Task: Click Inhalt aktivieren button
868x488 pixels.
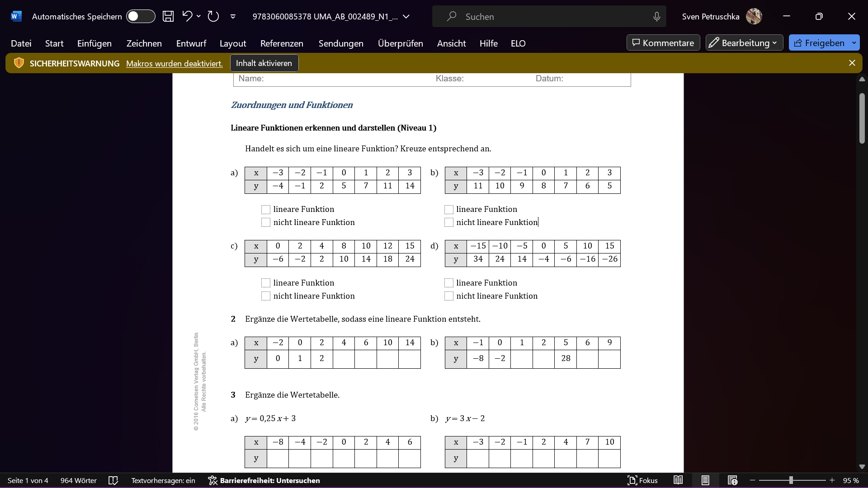Action: 264,63
